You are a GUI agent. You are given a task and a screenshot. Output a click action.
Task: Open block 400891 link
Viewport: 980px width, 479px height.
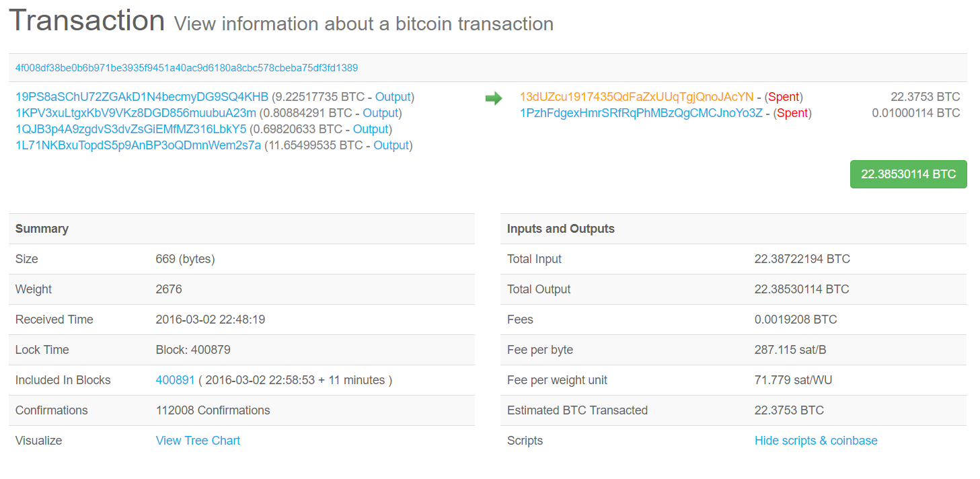[175, 380]
